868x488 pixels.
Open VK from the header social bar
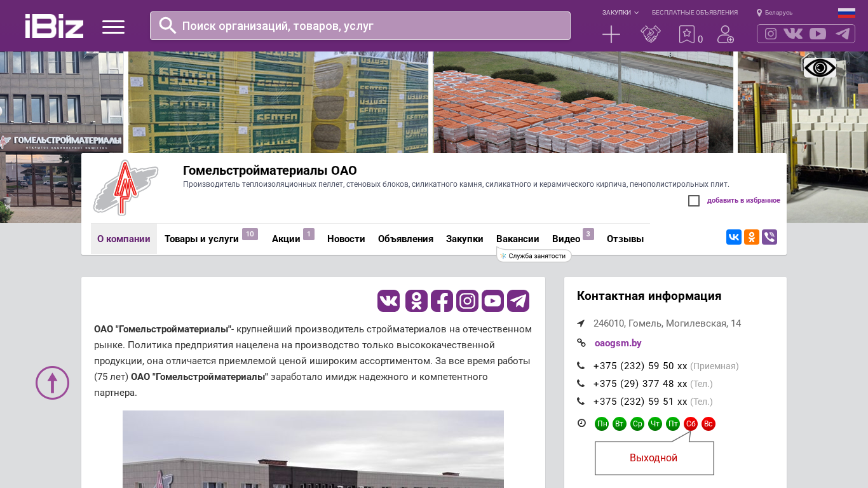click(x=793, y=34)
